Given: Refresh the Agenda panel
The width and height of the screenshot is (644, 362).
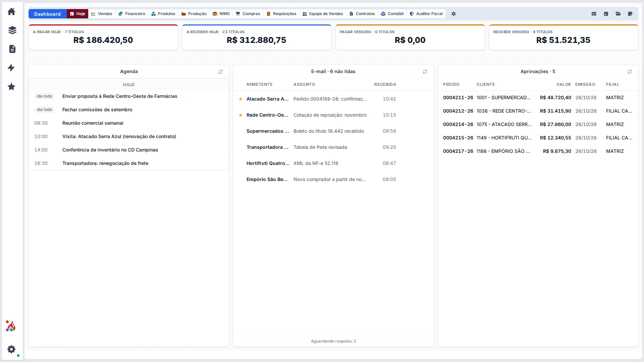Looking at the screenshot, I should (x=220, y=72).
